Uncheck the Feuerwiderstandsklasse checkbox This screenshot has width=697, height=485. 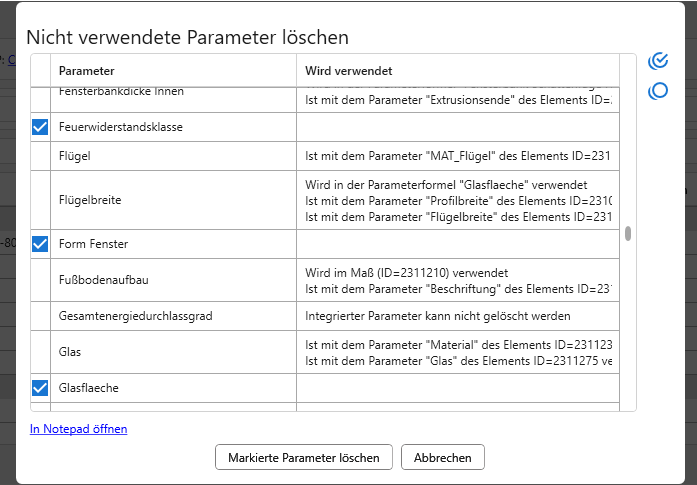click(40, 127)
